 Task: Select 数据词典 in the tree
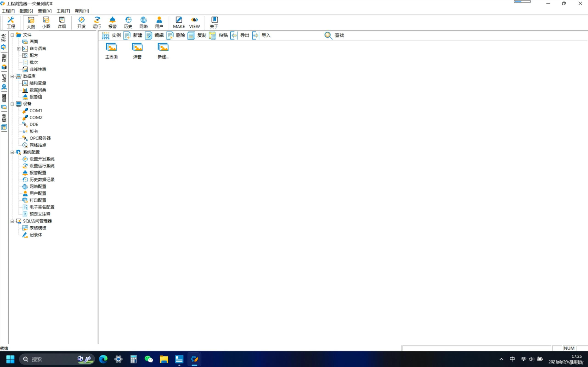pos(38,90)
